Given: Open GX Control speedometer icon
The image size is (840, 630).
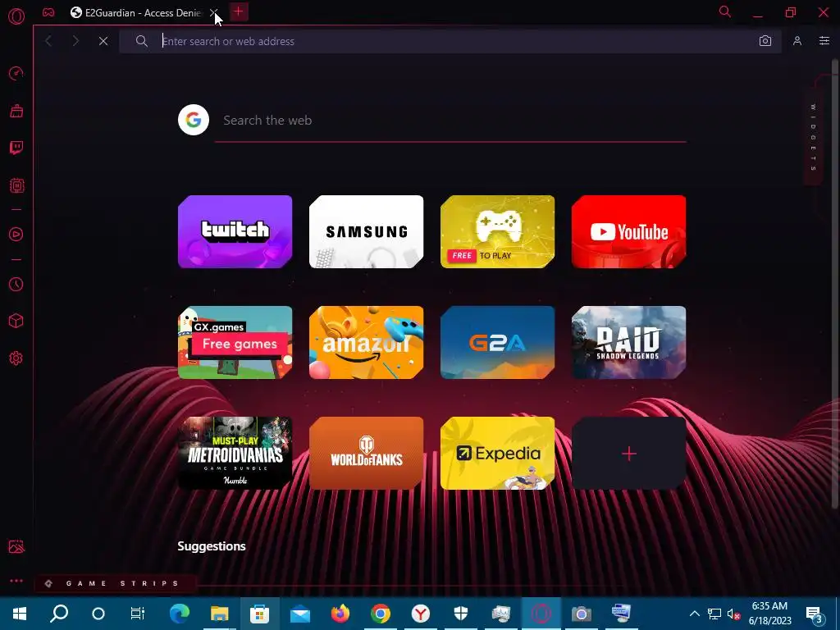Looking at the screenshot, I should [16, 73].
